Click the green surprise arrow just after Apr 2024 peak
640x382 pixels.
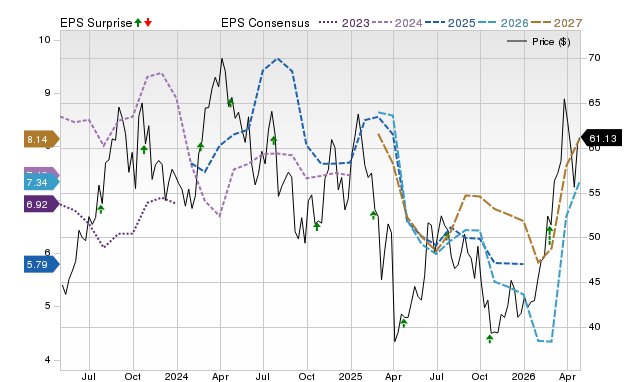(x=230, y=102)
